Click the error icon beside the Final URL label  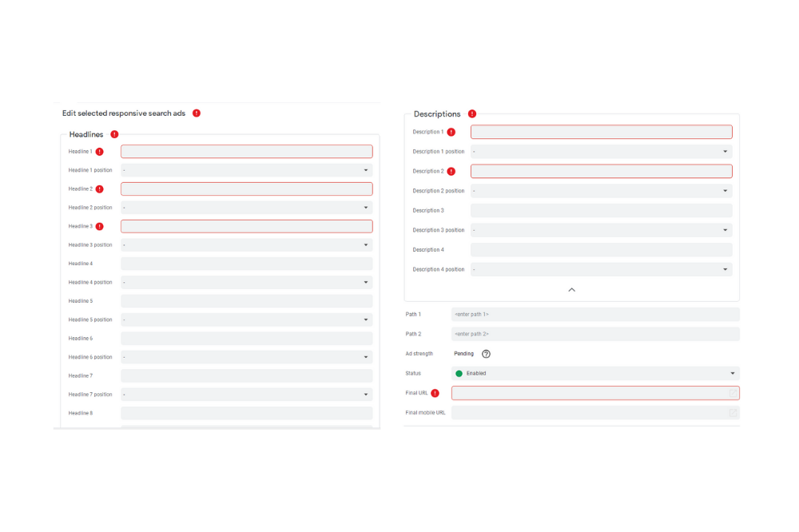435,393
